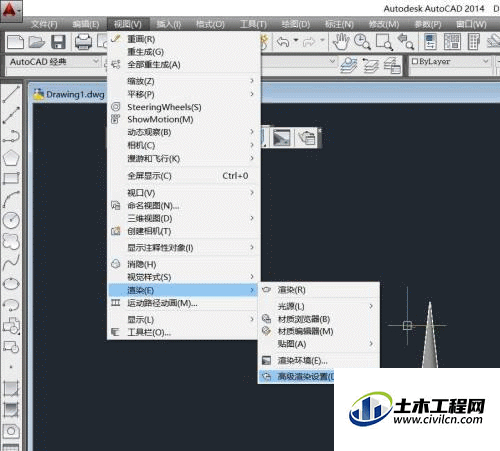Select the Rectangle tool
The width and height of the screenshot is (500, 451).
pyautogui.click(x=11, y=178)
